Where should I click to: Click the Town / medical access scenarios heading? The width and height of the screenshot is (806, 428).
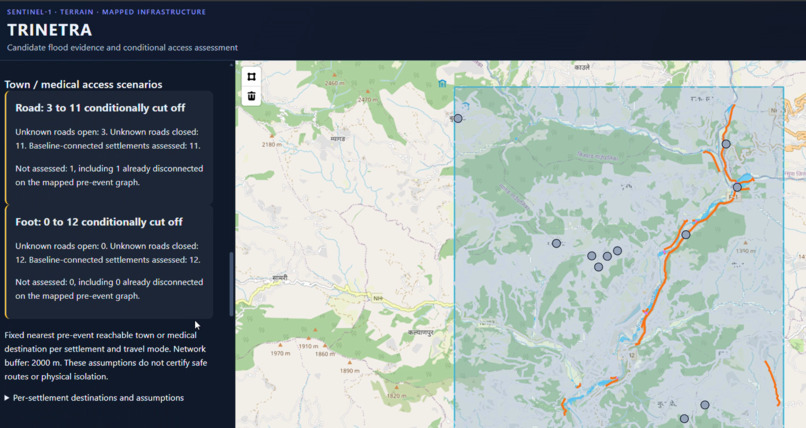[83, 84]
